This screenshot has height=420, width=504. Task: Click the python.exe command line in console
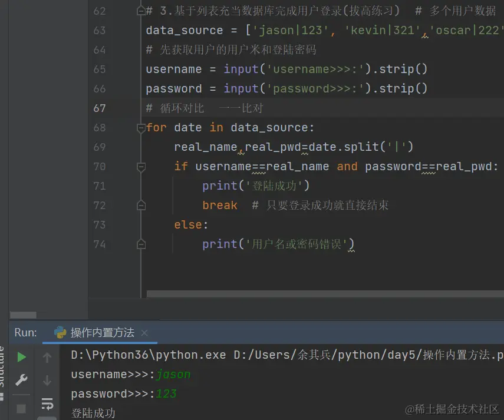pyautogui.click(x=287, y=355)
